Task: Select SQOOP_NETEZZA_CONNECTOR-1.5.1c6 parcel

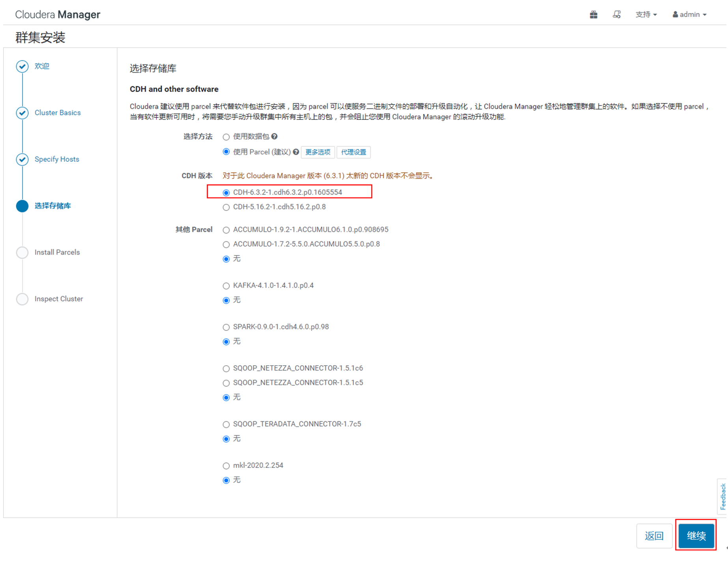Action: tap(226, 369)
